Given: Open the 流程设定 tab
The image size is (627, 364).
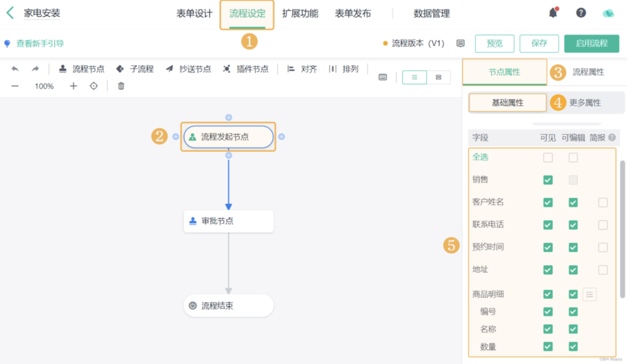Looking at the screenshot, I should pyautogui.click(x=247, y=14).
